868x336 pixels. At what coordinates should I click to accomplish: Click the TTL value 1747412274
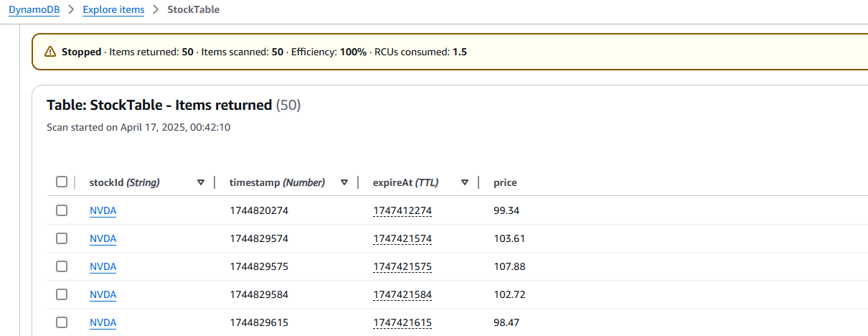click(402, 210)
